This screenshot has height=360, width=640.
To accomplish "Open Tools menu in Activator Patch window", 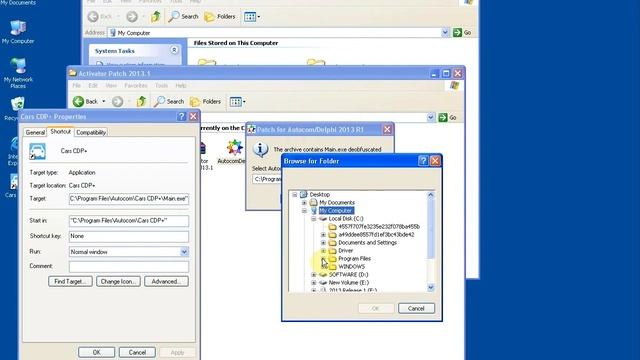I will [161, 86].
